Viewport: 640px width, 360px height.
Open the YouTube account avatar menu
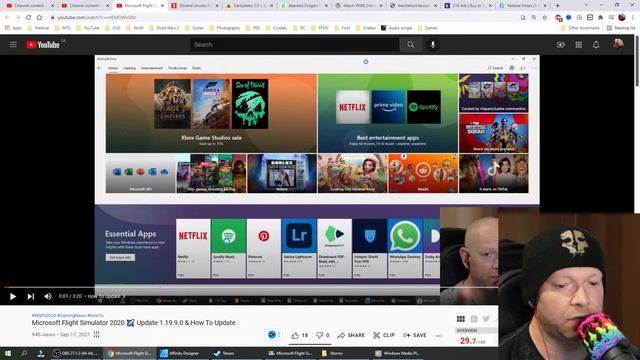[x=618, y=44]
